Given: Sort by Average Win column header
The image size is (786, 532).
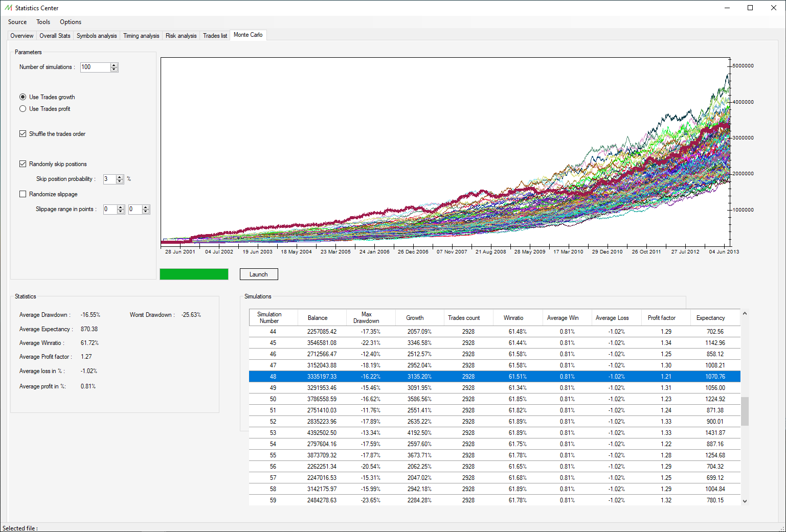Looking at the screenshot, I should point(567,317).
